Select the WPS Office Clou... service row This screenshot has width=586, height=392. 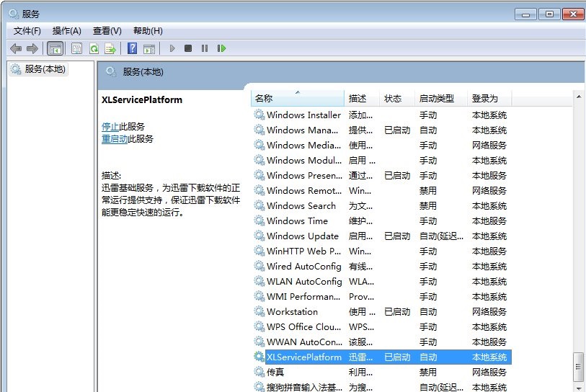[x=381, y=327]
